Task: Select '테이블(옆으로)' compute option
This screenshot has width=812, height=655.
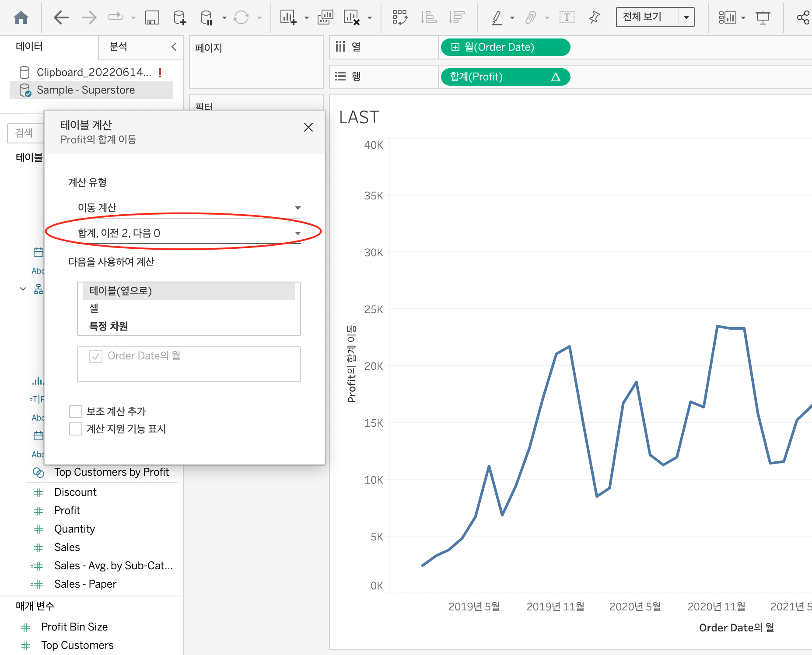Action: click(x=189, y=291)
